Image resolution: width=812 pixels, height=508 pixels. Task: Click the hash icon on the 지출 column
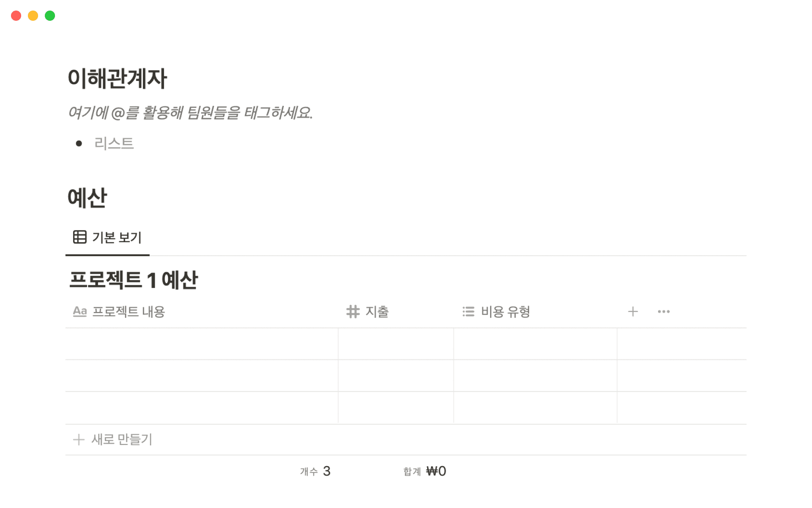pyautogui.click(x=353, y=312)
